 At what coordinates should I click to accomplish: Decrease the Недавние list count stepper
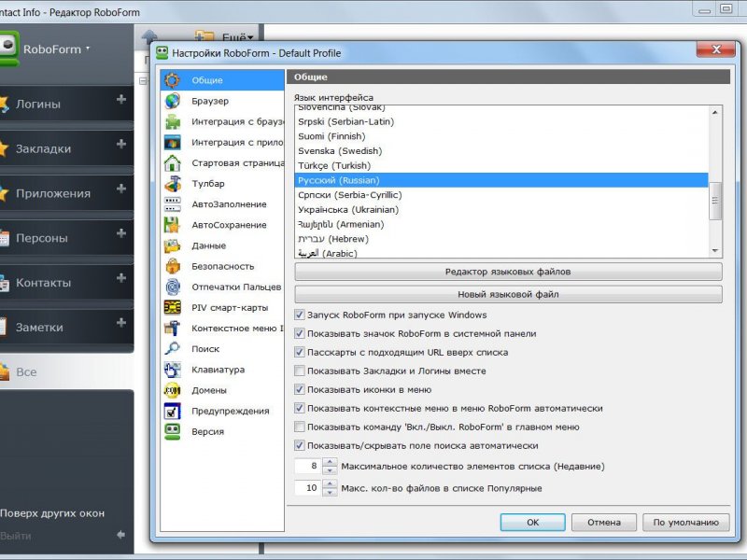[330, 470]
